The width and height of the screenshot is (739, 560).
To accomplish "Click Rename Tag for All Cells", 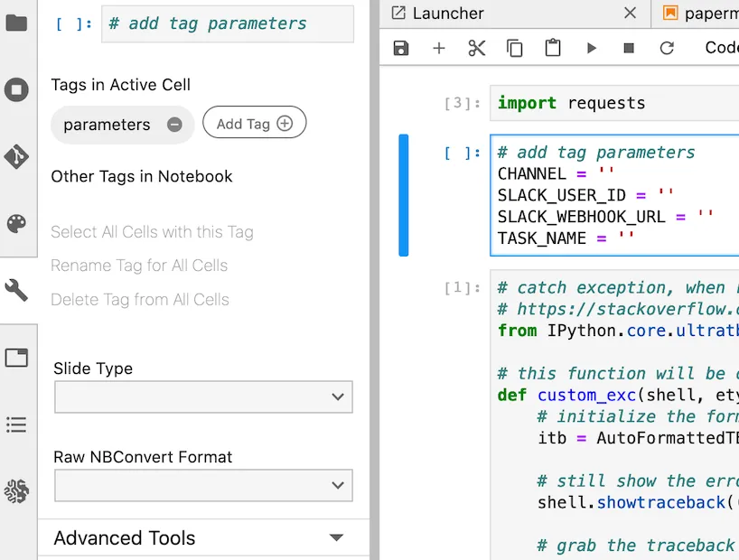I will point(139,266).
